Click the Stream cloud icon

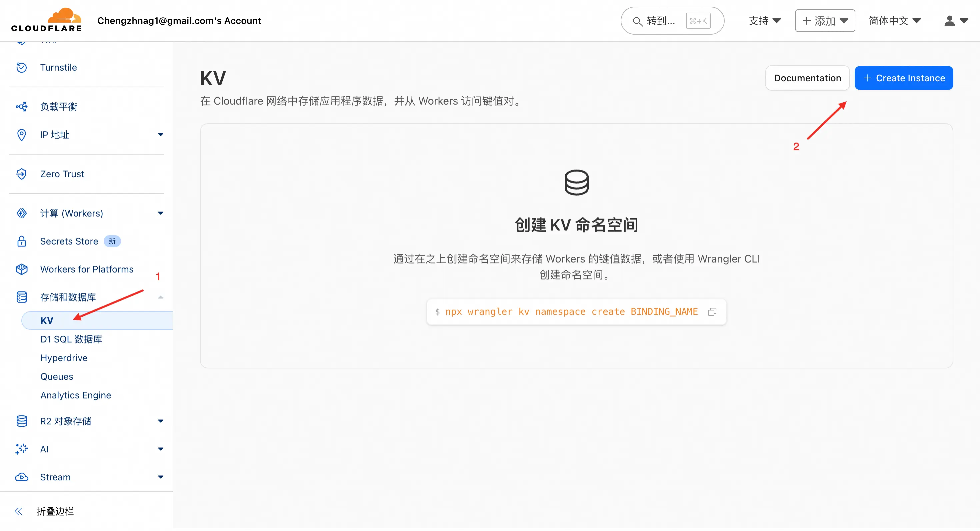(22, 477)
